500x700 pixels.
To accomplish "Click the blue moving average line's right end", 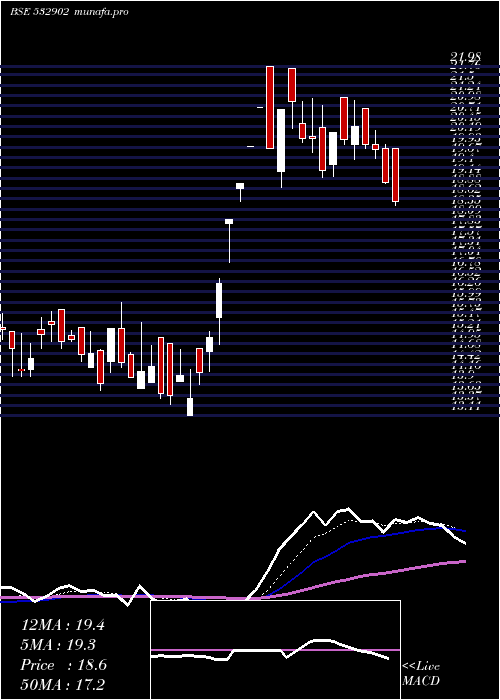I will point(463,531).
